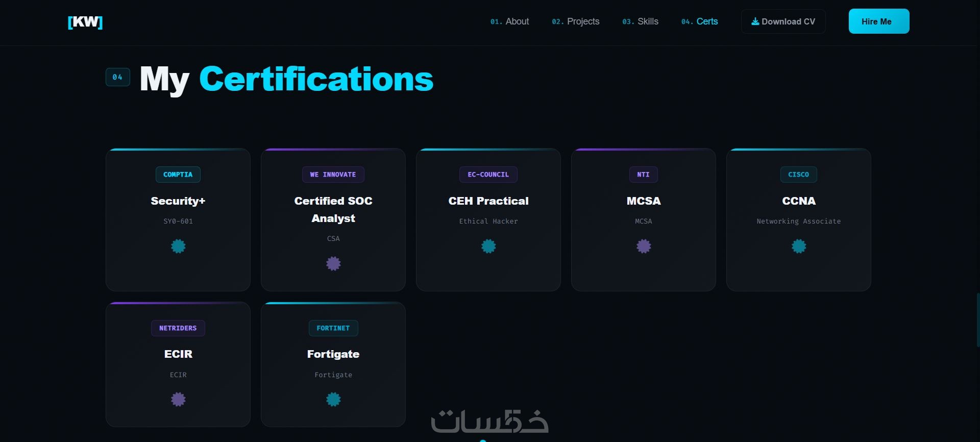Click the Download CV button
Screen dimensions: 980x442
(783, 21)
